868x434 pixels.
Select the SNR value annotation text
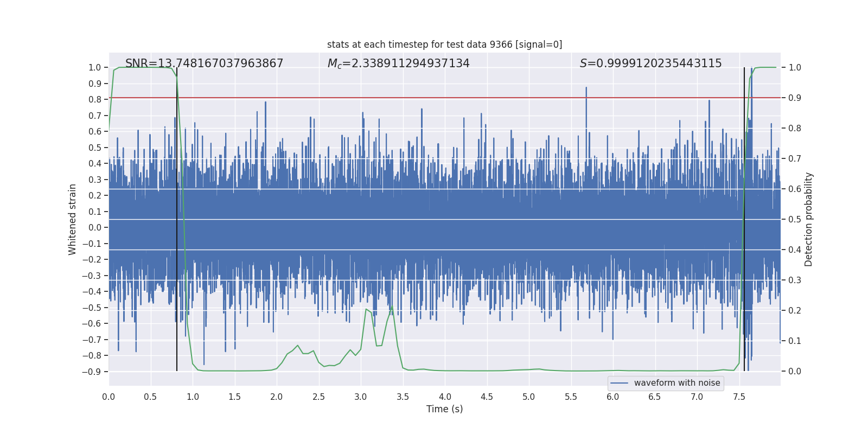pos(204,63)
